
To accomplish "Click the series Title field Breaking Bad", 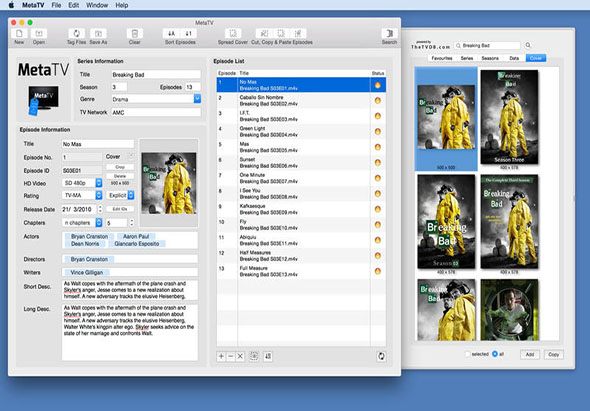I will point(156,75).
